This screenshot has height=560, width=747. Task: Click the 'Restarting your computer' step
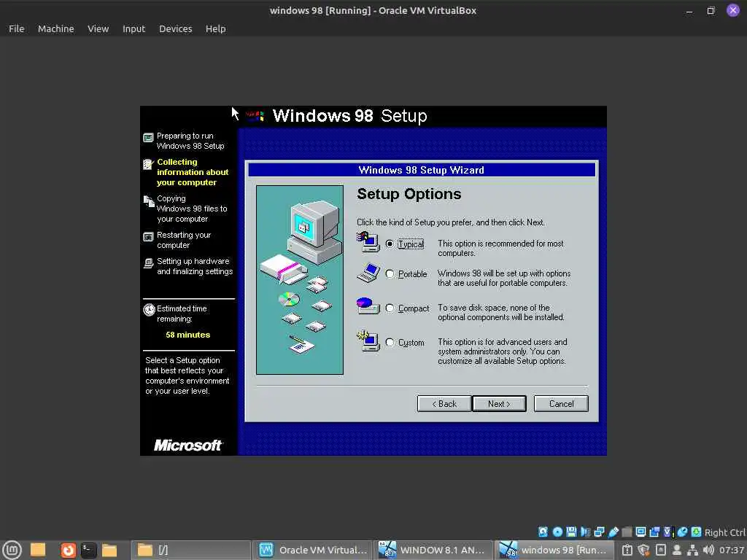[183, 240]
